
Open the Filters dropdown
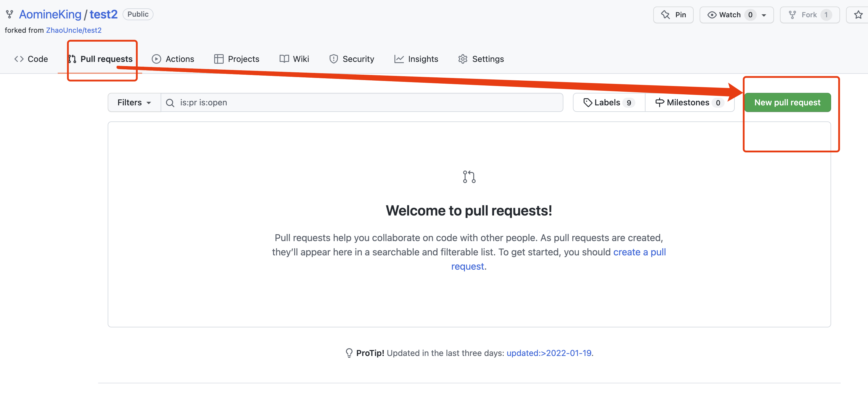(x=134, y=102)
